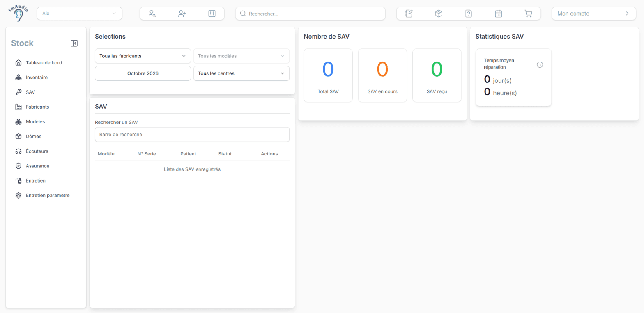Image resolution: width=644 pixels, height=313 pixels.
Task: Click the headphones icon beside Écouteurs
Action: coord(18,151)
